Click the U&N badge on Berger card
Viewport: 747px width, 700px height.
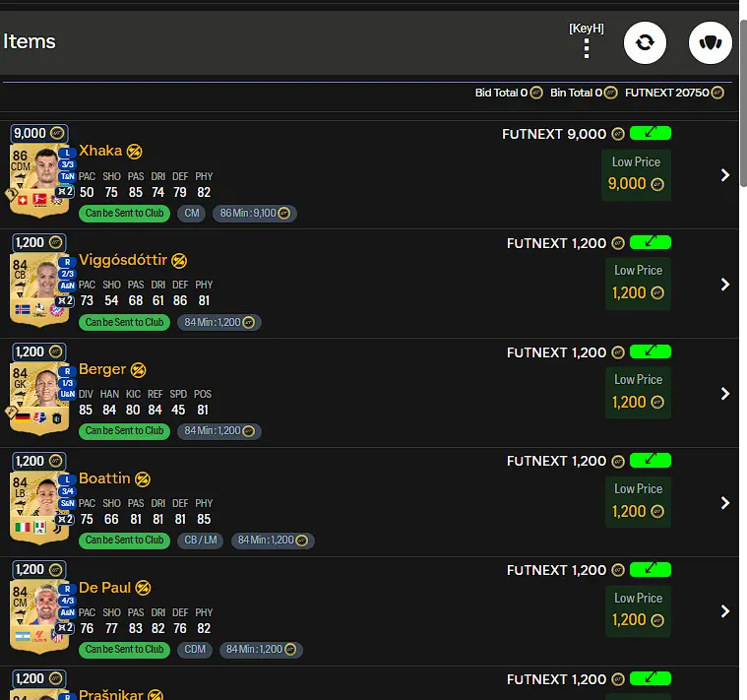pyautogui.click(x=67, y=395)
